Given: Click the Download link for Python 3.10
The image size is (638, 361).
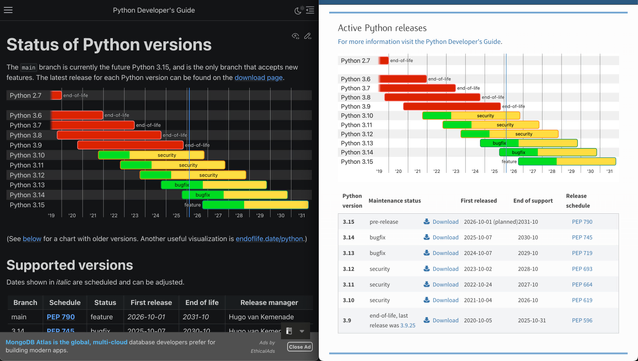Looking at the screenshot, I should (445, 300).
